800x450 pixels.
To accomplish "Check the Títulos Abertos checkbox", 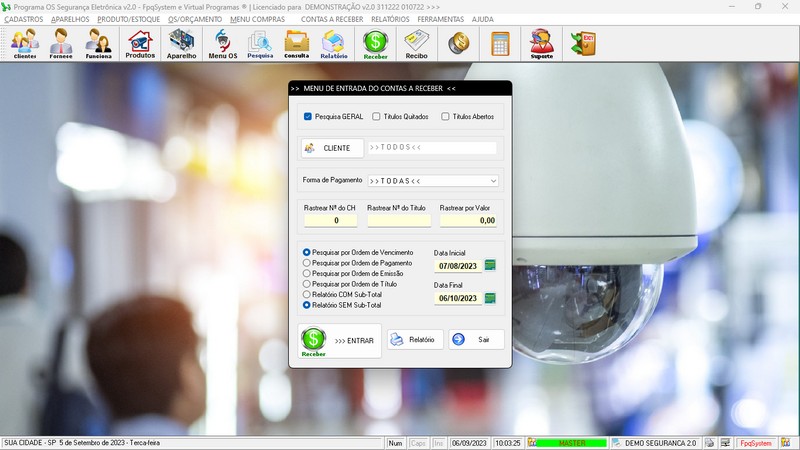I will (x=445, y=116).
